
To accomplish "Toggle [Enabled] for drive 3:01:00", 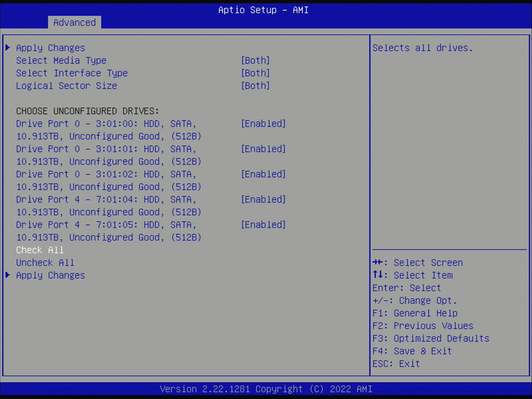I will click(263, 124).
